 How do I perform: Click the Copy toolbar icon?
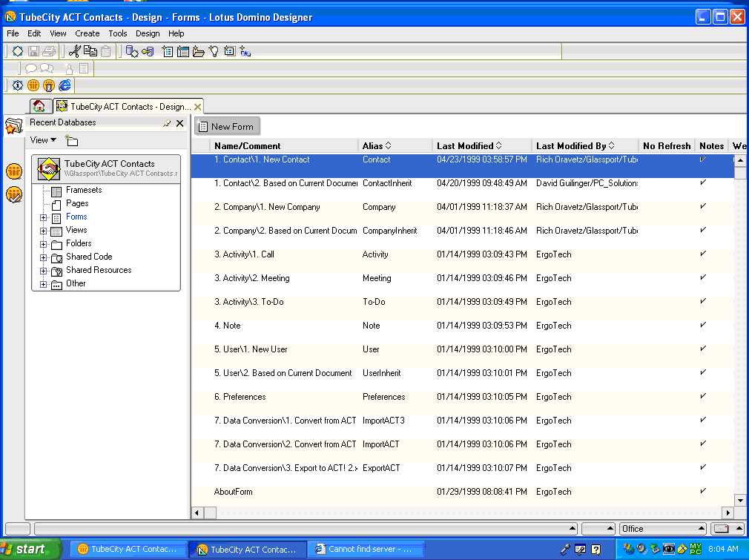tap(90, 51)
